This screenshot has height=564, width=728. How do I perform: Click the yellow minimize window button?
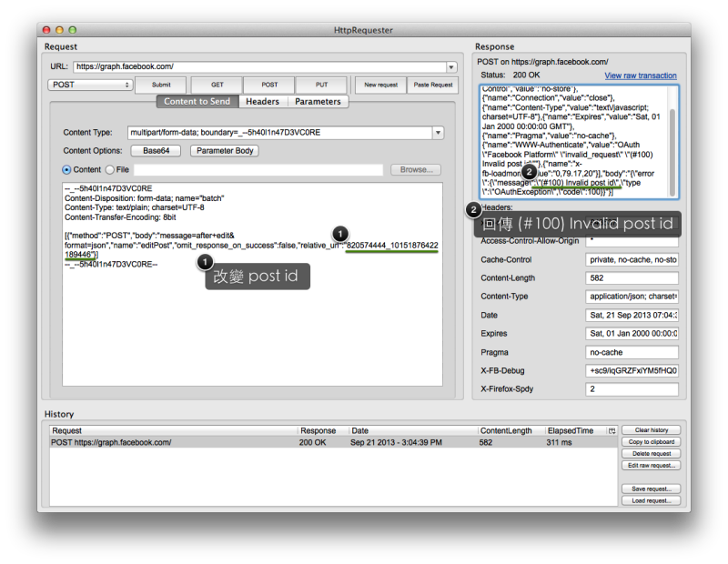[x=59, y=30]
